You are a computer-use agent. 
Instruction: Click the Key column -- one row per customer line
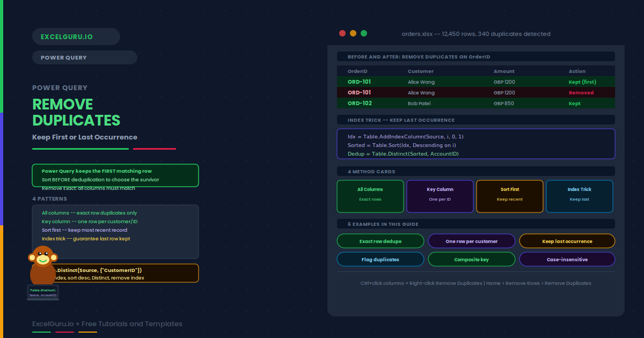point(90,222)
